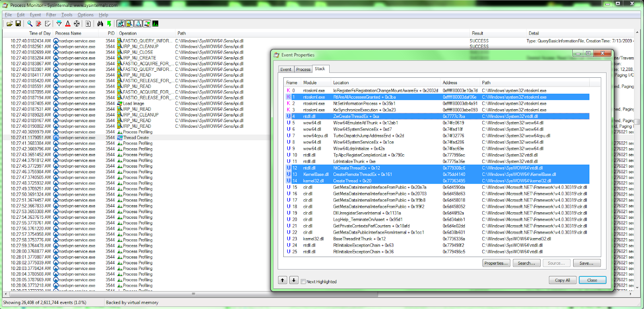Click the Event Properties title bar icon
Viewport: 644px width, 309px height.
point(277,55)
